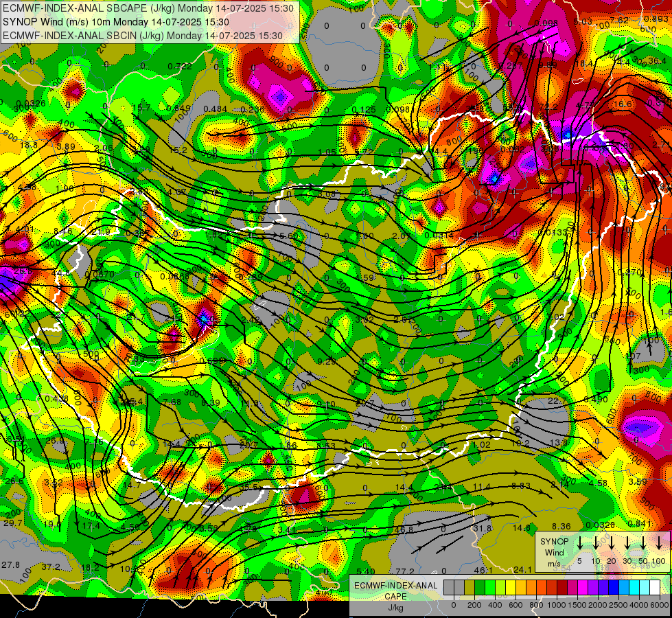
Task: Click the map value 29.7
Action: pos(13,523)
